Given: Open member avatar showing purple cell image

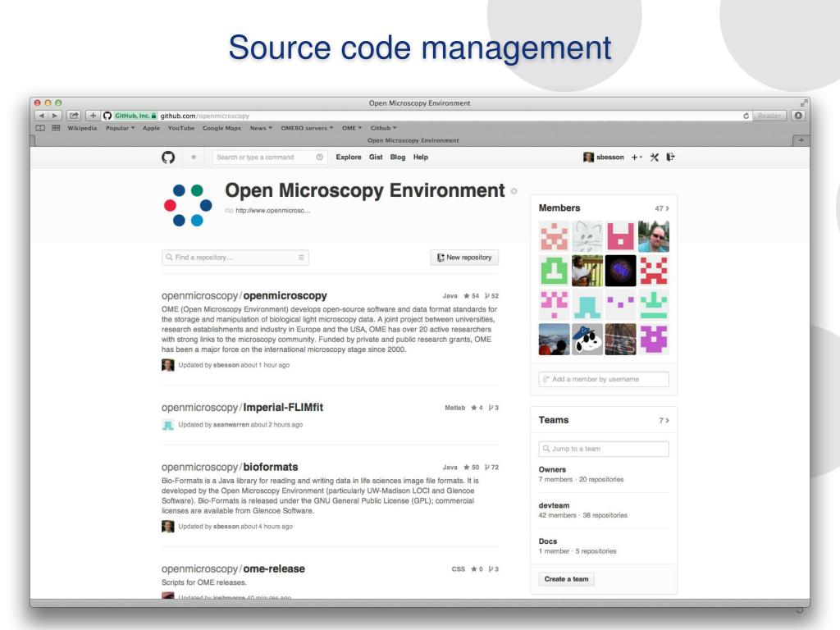Looking at the screenshot, I should (x=620, y=271).
